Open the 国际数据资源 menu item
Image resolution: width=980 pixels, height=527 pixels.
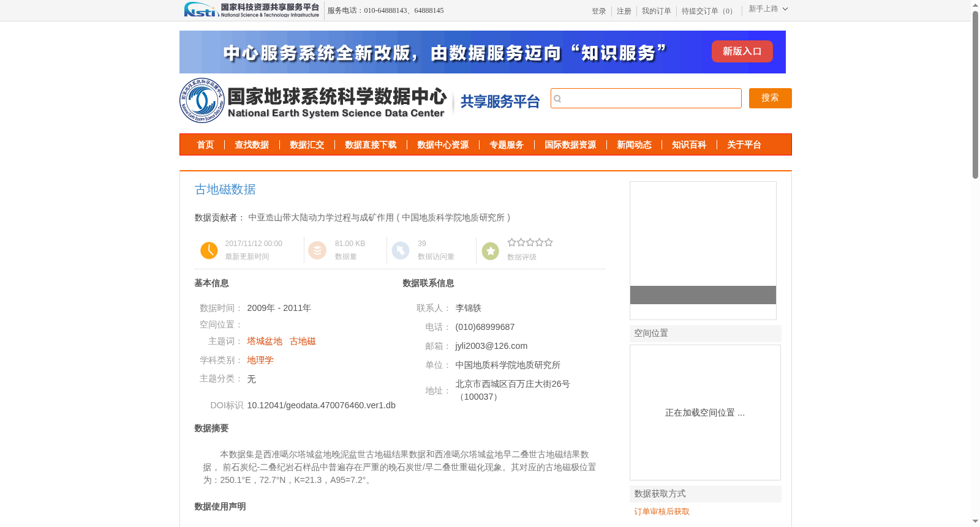point(570,145)
